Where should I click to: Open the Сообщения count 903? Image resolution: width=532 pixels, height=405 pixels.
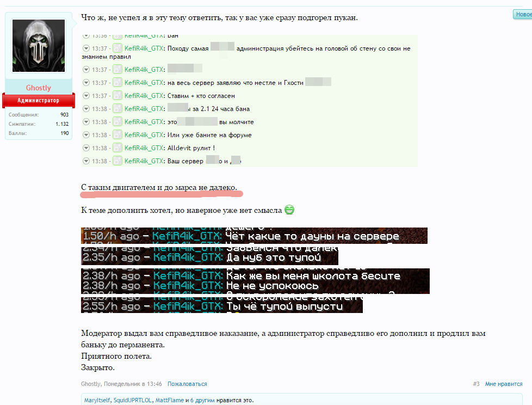coord(65,115)
